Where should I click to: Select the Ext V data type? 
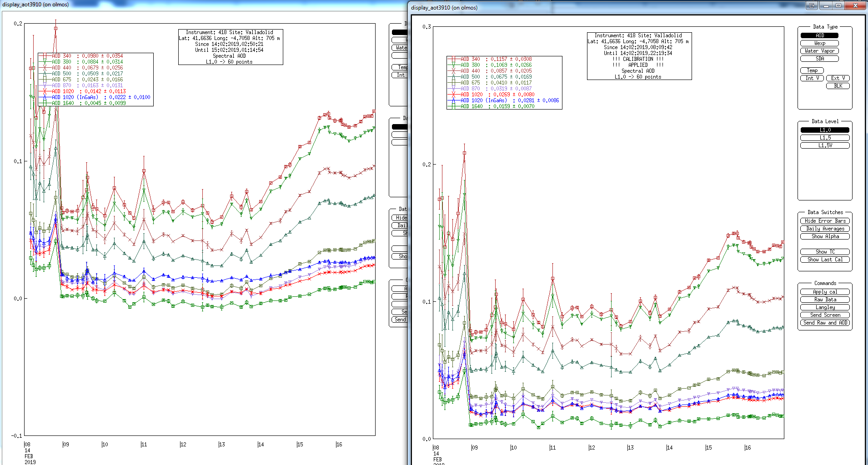tap(838, 78)
